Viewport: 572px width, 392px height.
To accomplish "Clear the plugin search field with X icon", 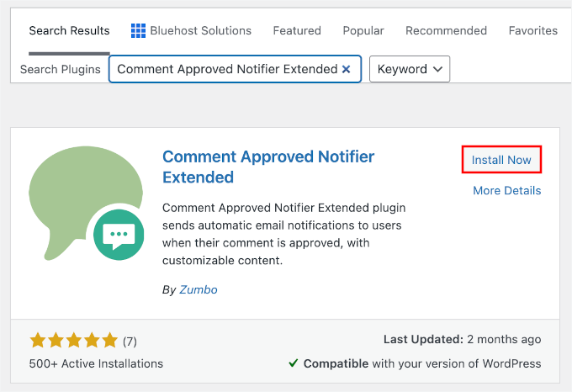I will tap(346, 69).
